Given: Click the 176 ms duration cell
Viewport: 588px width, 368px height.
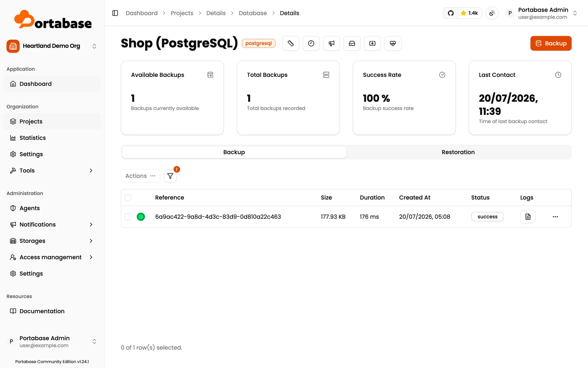Looking at the screenshot, I should coord(369,217).
